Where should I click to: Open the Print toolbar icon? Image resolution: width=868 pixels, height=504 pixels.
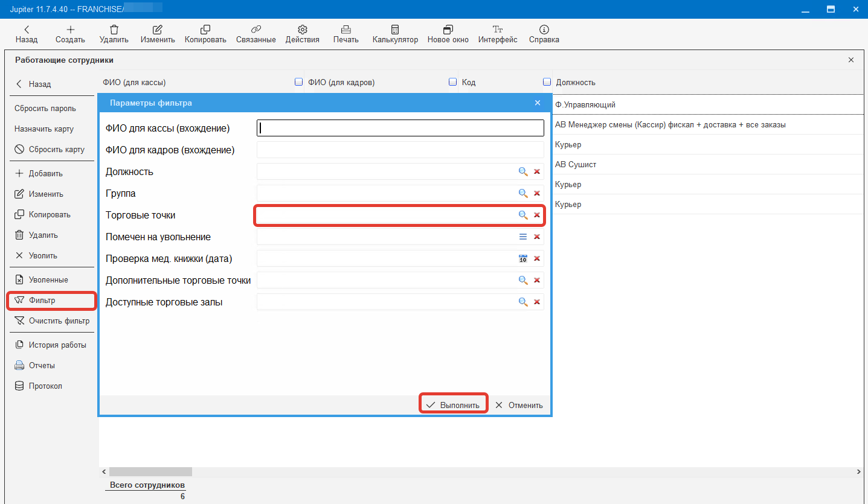[346, 30]
